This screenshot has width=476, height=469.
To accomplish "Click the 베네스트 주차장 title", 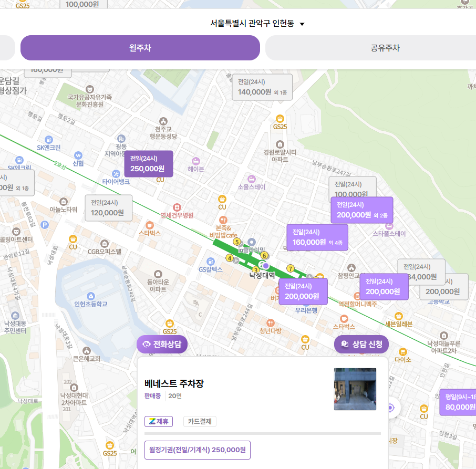I will pos(174,383).
